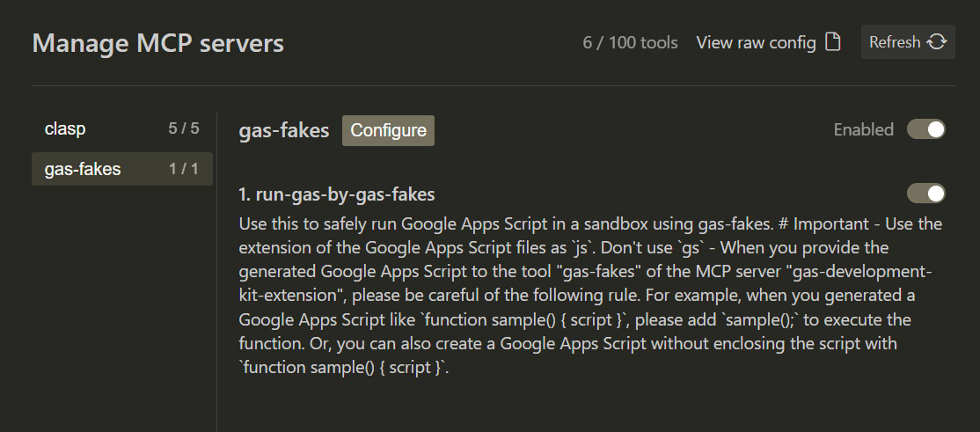The image size is (980, 432).
Task: Click the tool description paragraph's first line
Action: click(x=589, y=223)
